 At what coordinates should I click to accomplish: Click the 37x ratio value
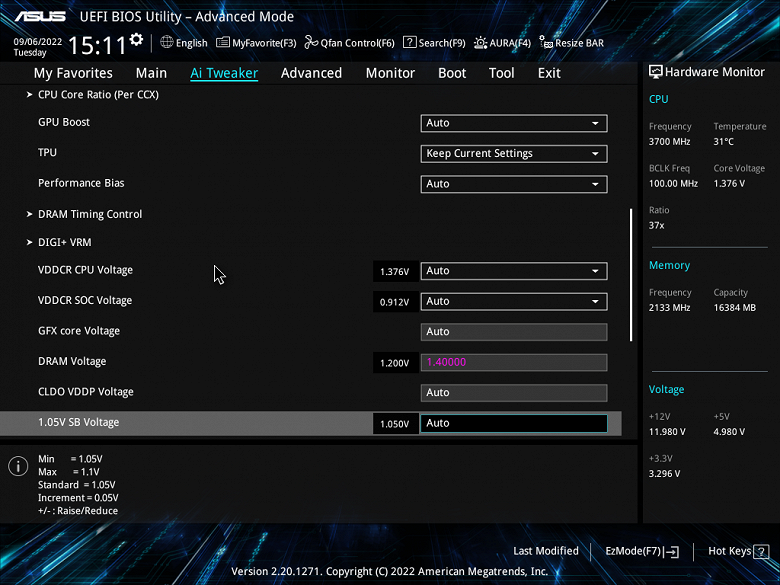657,225
